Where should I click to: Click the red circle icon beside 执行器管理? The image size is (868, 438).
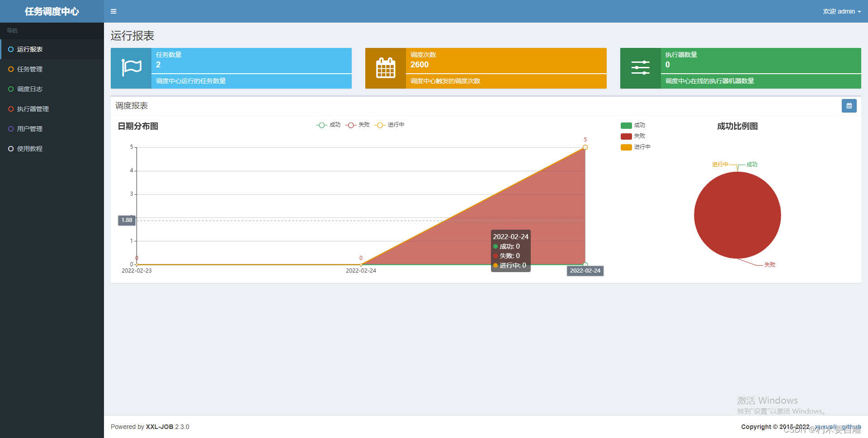tap(11, 109)
